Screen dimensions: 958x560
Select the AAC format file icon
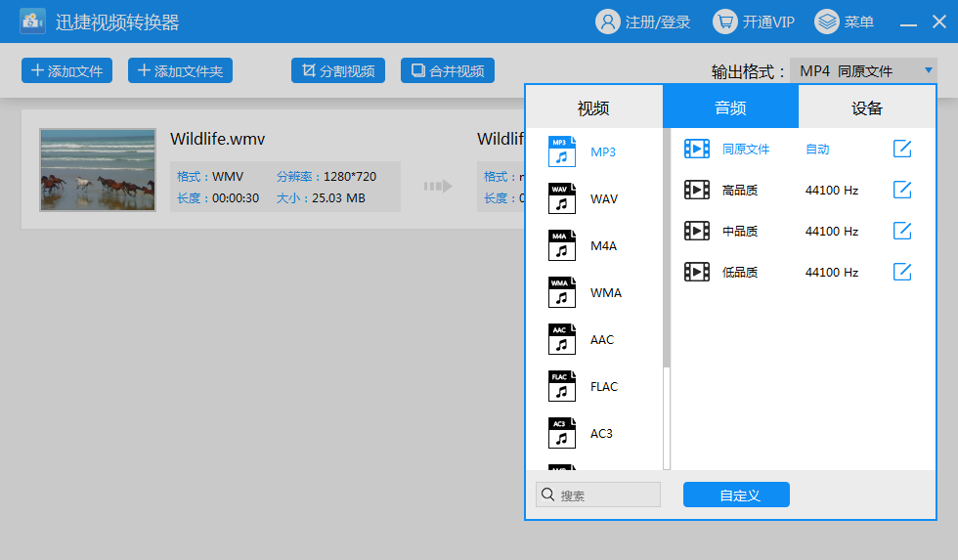[x=562, y=339]
